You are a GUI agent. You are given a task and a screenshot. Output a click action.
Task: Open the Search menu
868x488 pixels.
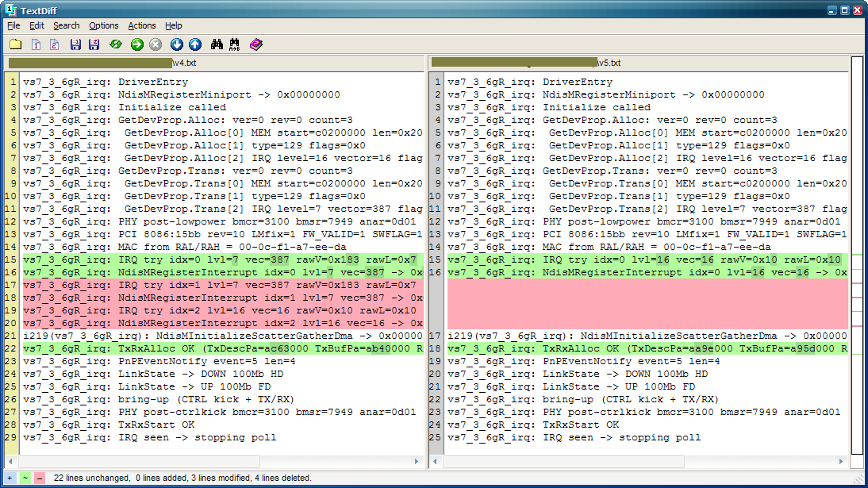click(67, 25)
